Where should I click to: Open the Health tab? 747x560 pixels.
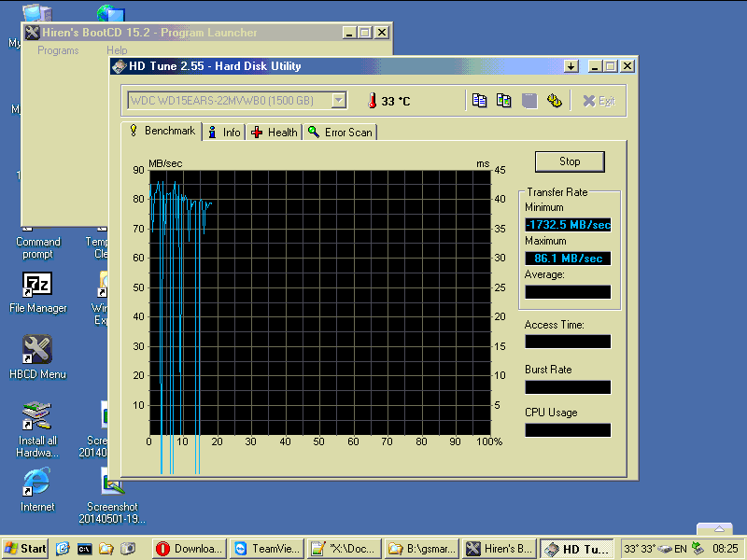[x=274, y=132]
